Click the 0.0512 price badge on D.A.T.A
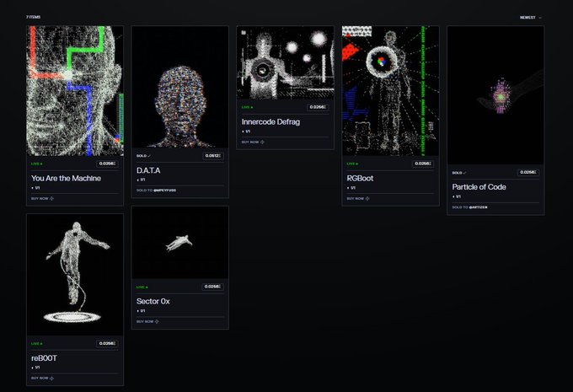This screenshot has height=392, width=573. point(213,156)
